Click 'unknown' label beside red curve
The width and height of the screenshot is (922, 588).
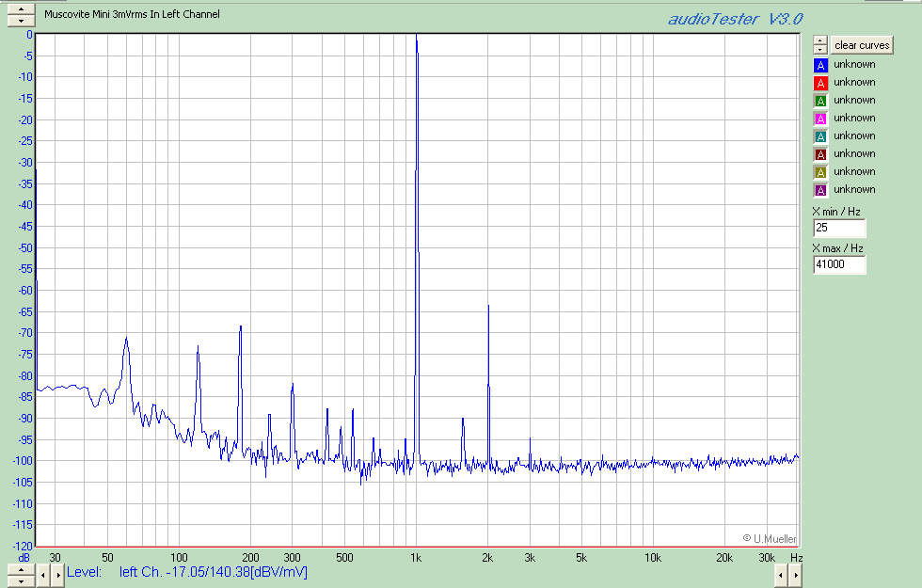click(x=854, y=82)
